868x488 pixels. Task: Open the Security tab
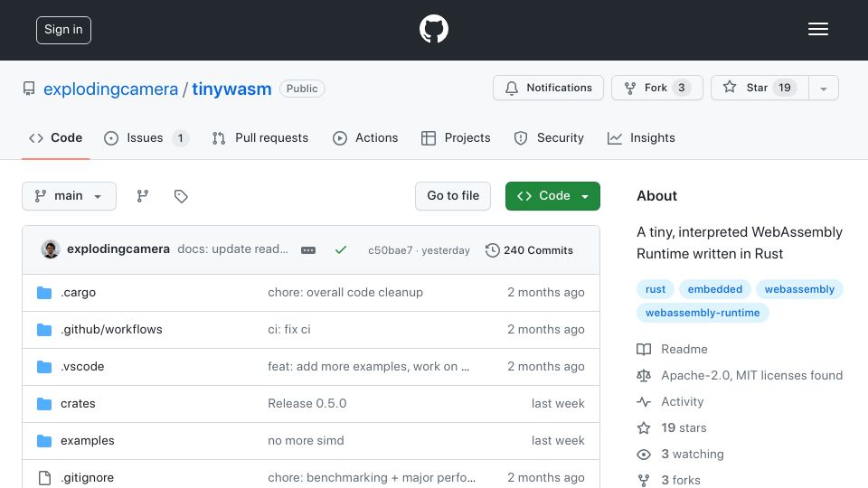[x=549, y=137]
